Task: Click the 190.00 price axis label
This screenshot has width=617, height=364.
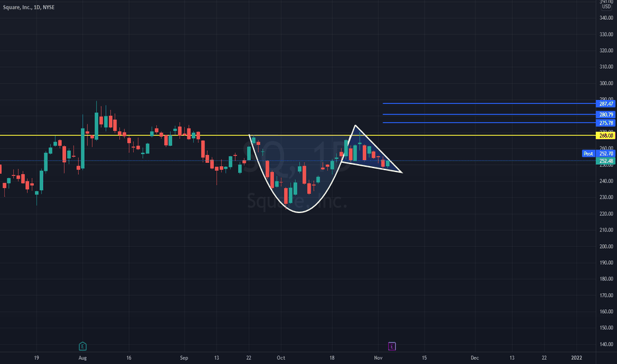Action: (x=606, y=263)
